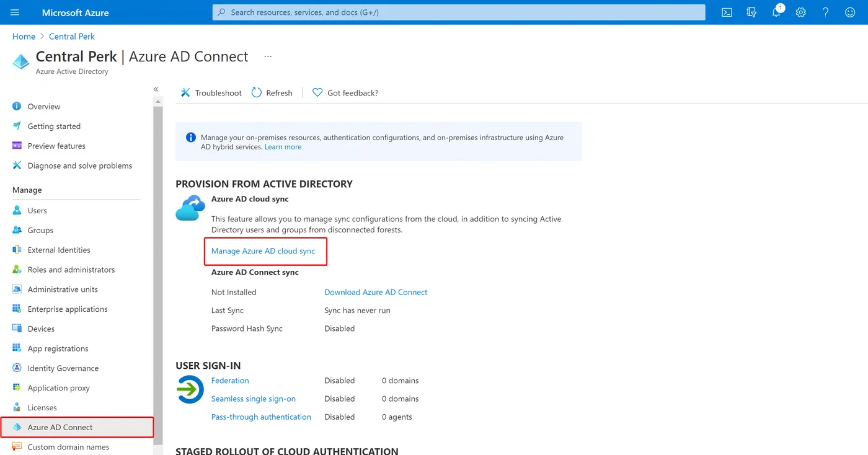Open portal settings gear
868x455 pixels.
[x=801, y=12]
